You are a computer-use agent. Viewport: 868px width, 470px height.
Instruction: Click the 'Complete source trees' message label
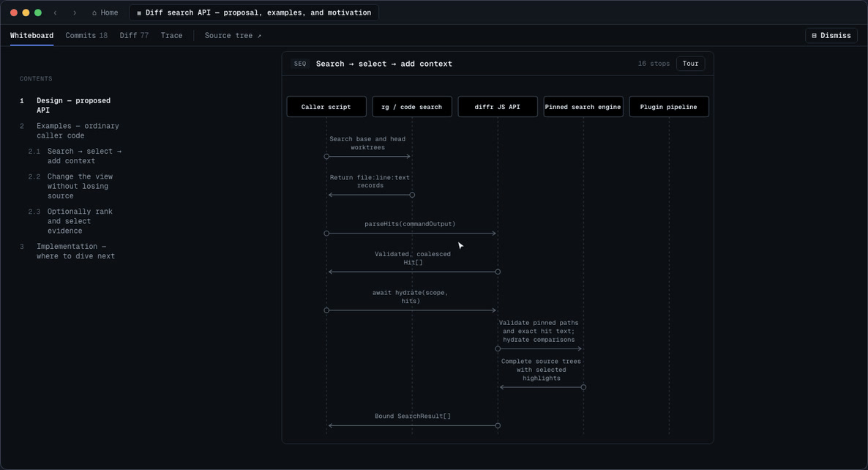click(541, 370)
